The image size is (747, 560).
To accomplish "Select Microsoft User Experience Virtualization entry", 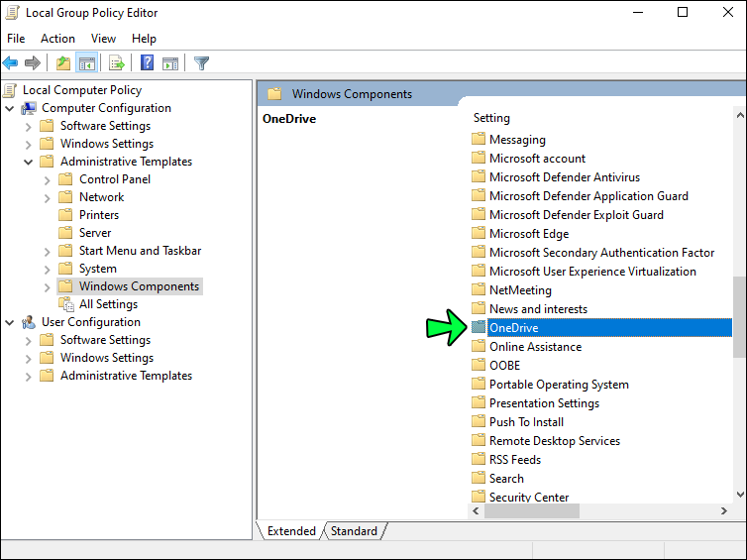I will (x=592, y=272).
